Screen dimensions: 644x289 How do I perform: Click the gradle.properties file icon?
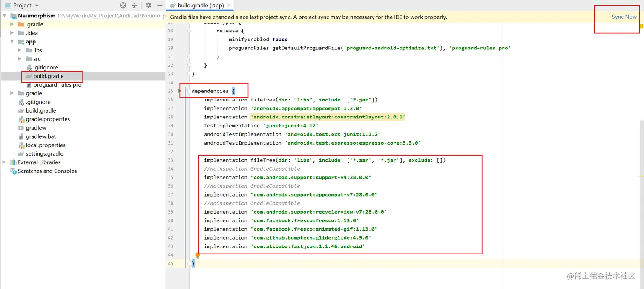click(21, 119)
